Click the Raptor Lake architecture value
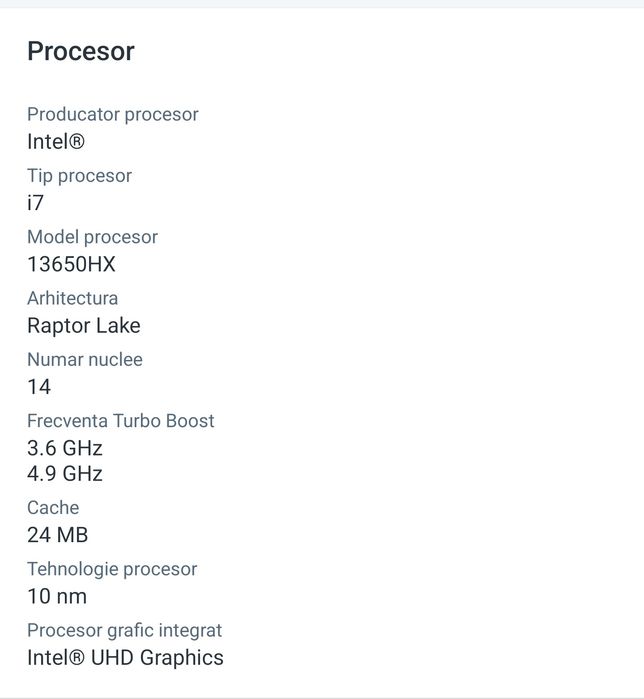 [84, 326]
